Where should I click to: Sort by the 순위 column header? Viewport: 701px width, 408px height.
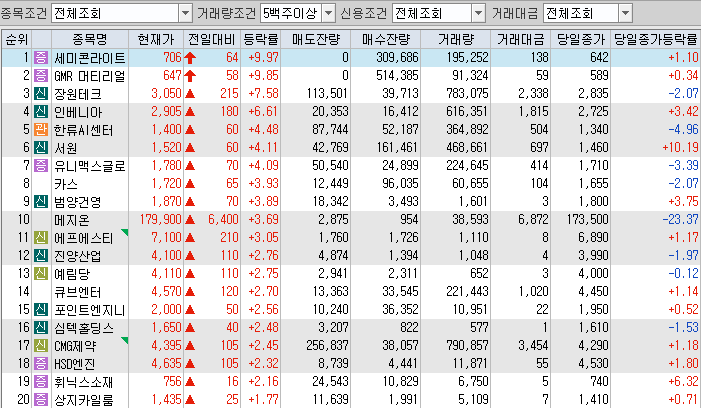17,39
